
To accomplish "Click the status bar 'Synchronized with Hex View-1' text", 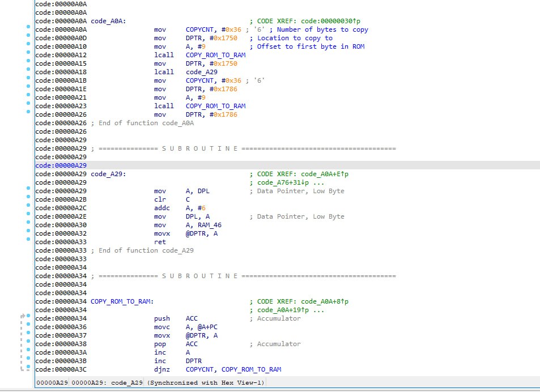I will pos(205,383).
